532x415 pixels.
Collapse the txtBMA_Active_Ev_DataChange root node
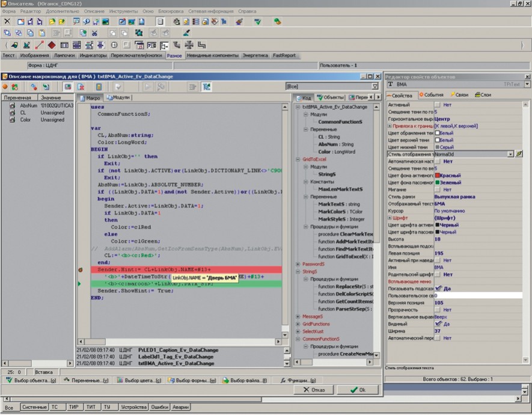[298, 107]
